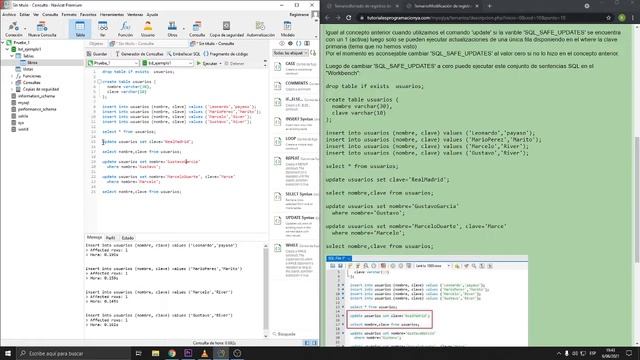The image size is (640, 360).
Task: Switch to the Perfil results tab
Action: (110, 238)
